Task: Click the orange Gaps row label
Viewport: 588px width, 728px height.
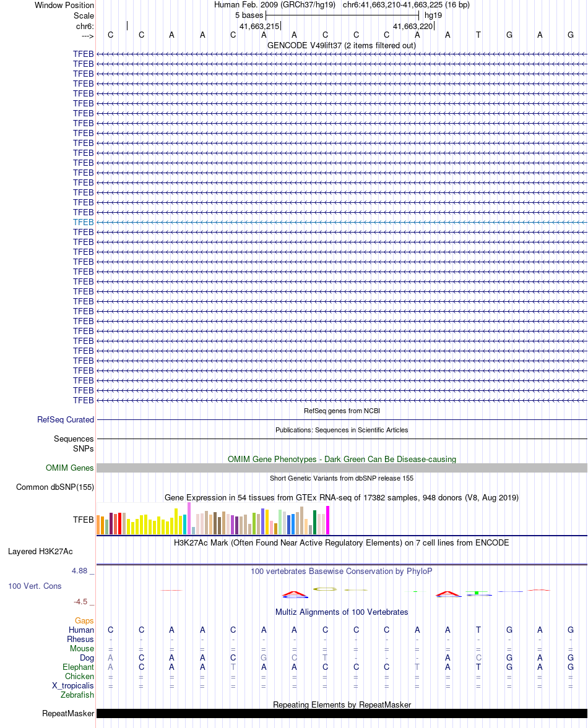Action: (84, 621)
